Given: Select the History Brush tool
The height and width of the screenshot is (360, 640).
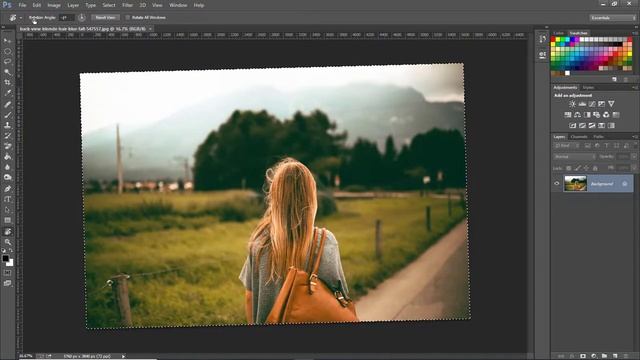Looking at the screenshot, I should 7,136.
